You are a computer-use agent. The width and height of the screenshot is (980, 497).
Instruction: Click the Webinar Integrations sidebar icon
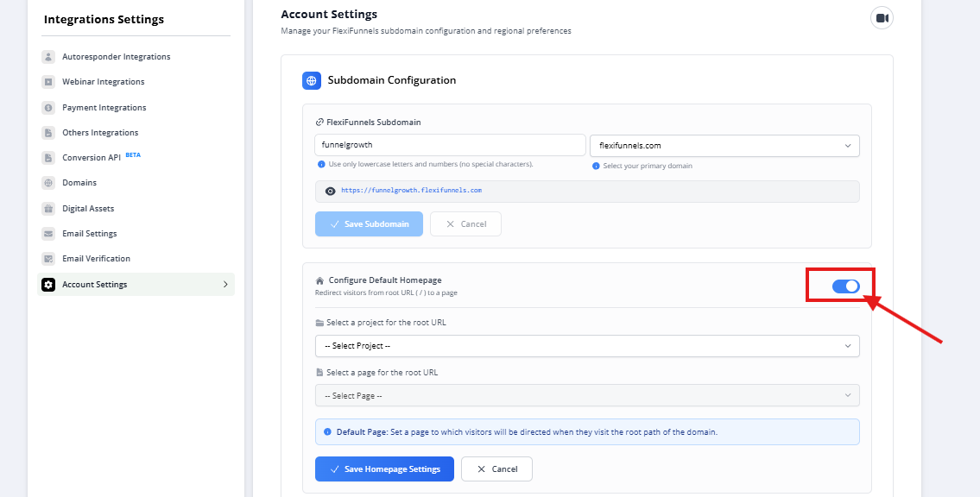[48, 82]
